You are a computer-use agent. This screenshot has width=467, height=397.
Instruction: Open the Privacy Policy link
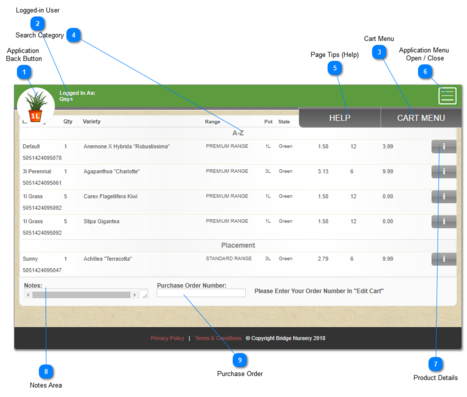tap(167, 338)
